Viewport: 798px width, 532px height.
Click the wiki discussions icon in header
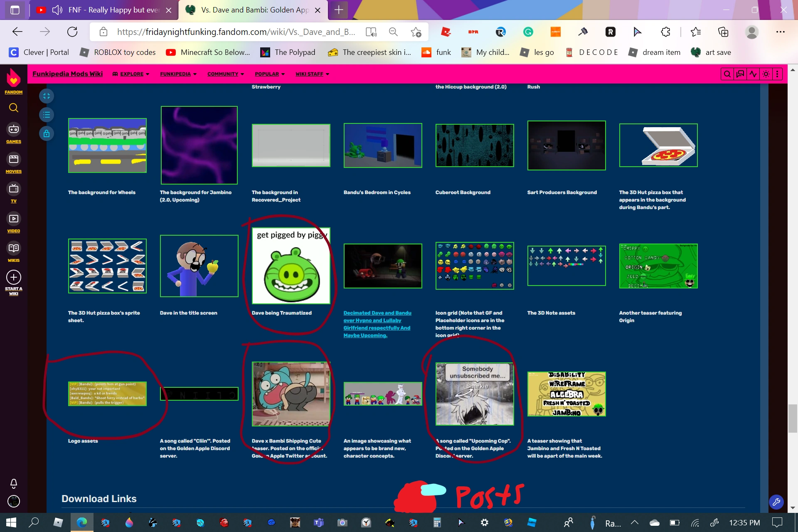point(740,74)
